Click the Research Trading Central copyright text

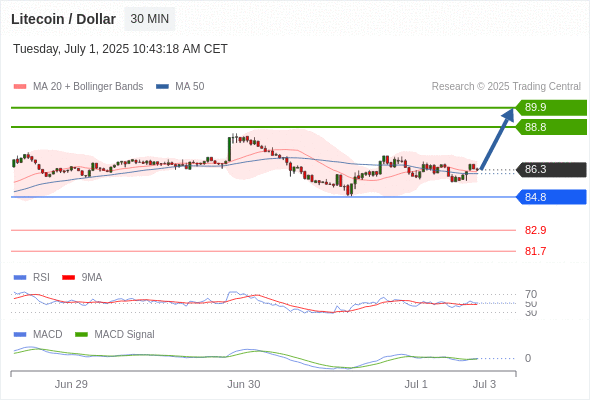point(506,87)
